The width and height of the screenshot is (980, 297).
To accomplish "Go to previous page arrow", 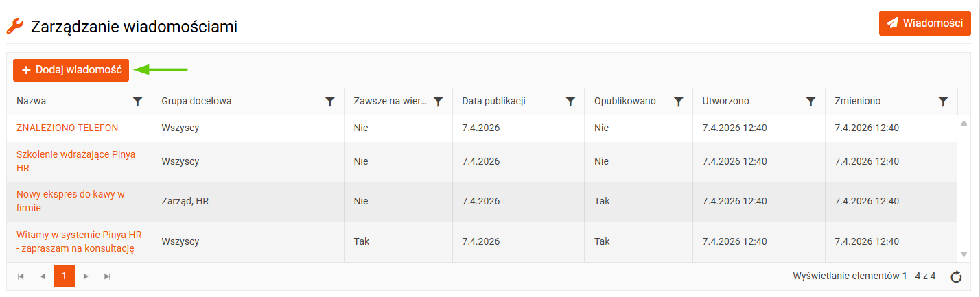I will pyautogui.click(x=43, y=276).
